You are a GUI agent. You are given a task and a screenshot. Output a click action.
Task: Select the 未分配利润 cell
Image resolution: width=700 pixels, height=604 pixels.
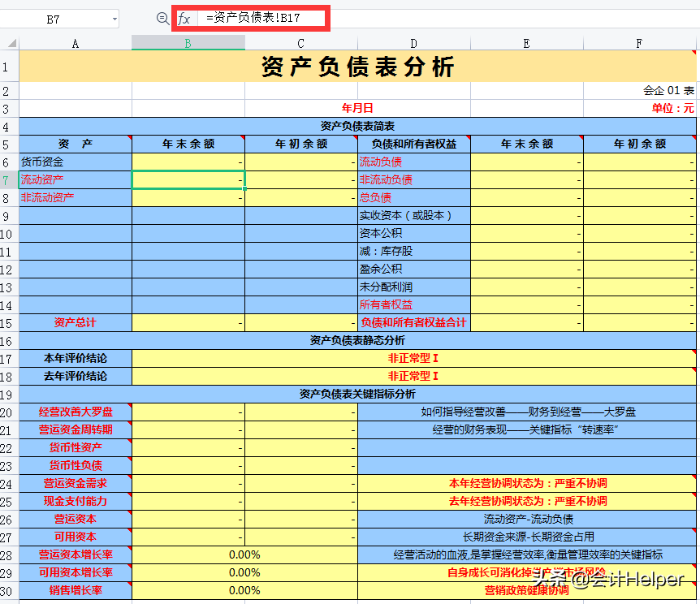tap(413, 287)
